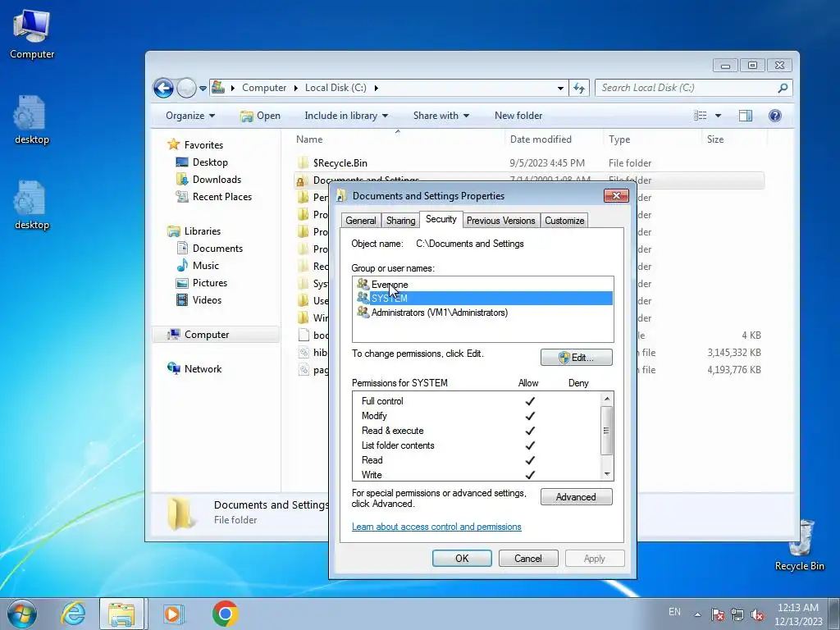Click OK in Properties dialog
This screenshot has width=840, height=630.
462,558
